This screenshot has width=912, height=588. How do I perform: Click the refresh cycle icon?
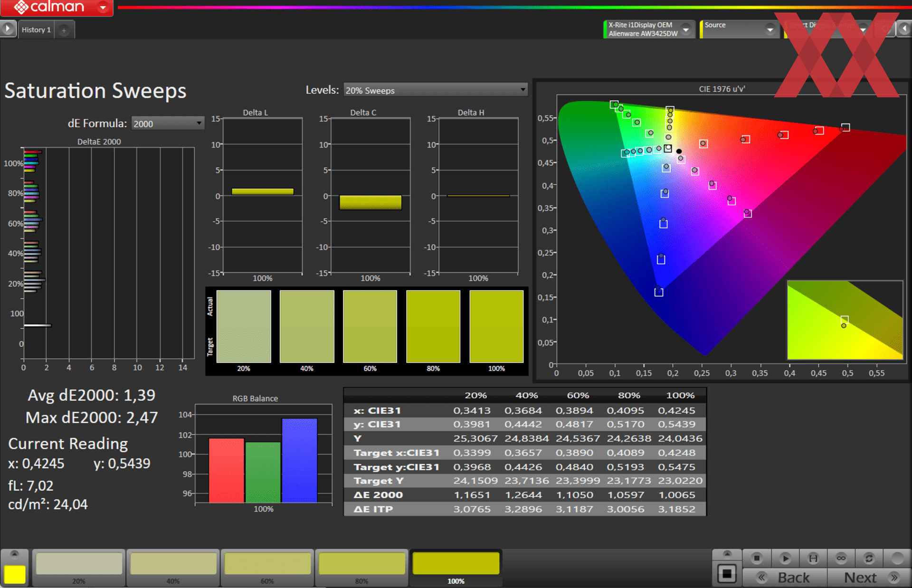pyautogui.click(x=869, y=558)
